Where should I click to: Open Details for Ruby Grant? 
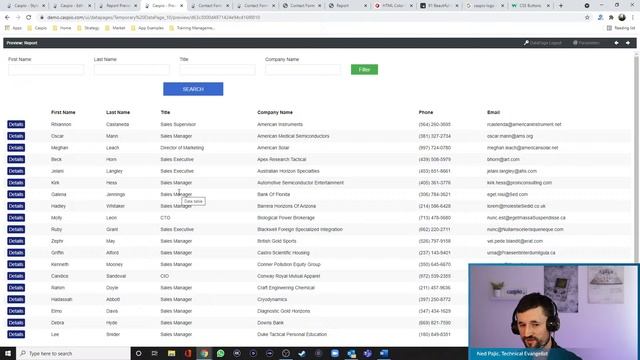click(16, 229)
